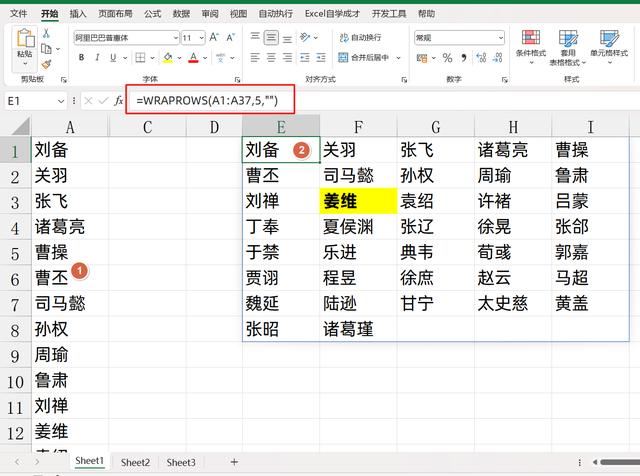Switch to the 插入 Insert tab

pos(78,14)
